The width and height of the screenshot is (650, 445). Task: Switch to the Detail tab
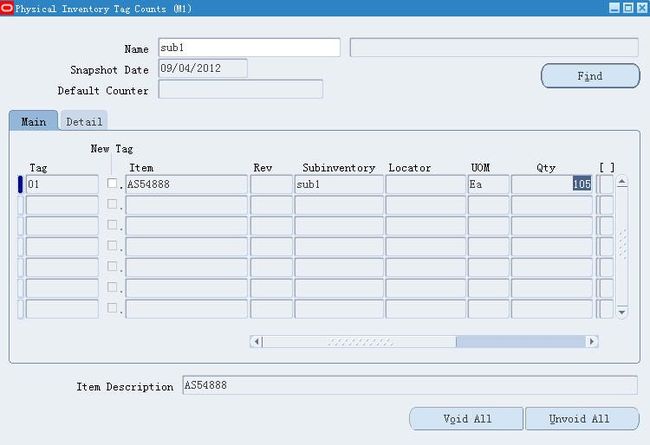click(x=84, y=122)
